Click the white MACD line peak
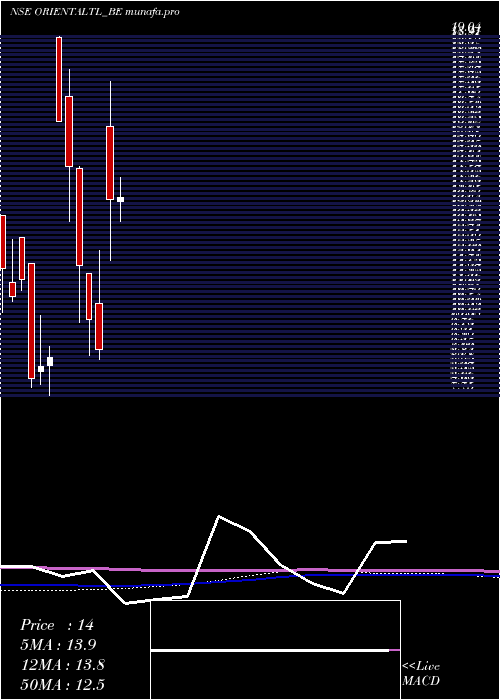Viewport: 500px width, 700px height. click(219, 517)
